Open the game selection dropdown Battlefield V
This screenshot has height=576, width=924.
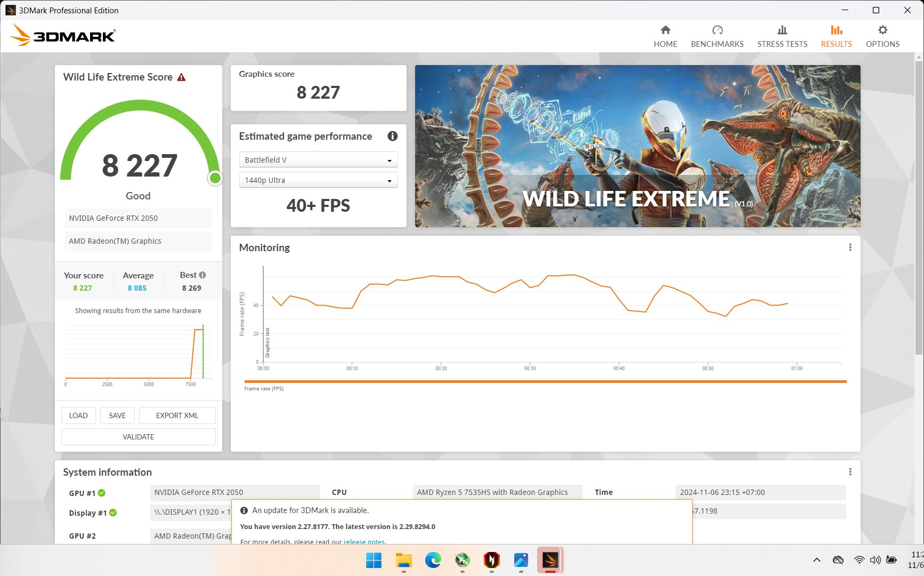318,160
